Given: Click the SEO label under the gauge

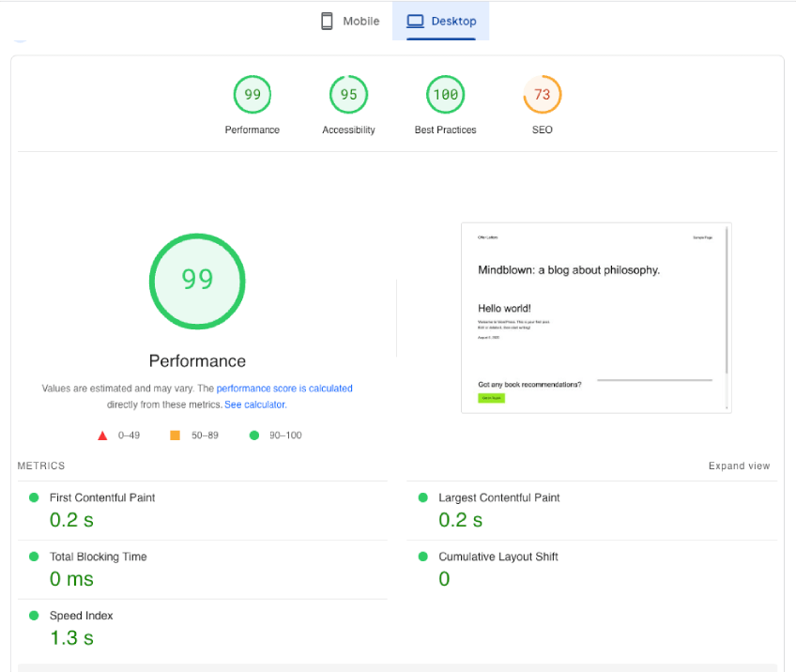Looking at the screenshot, I should 543,130.
